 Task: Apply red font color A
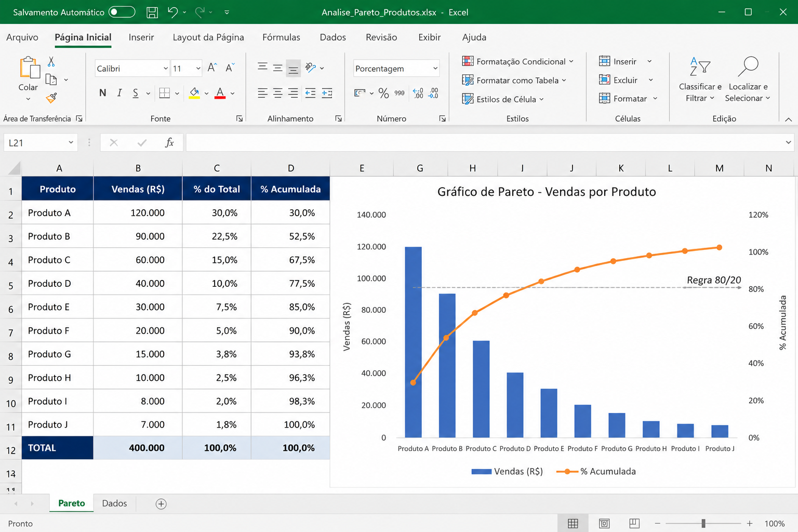220,94
